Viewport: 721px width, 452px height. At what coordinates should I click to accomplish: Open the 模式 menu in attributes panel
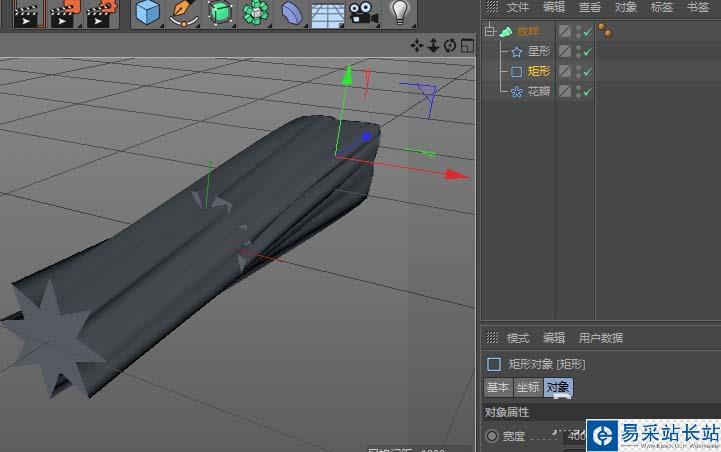point(518,338)
